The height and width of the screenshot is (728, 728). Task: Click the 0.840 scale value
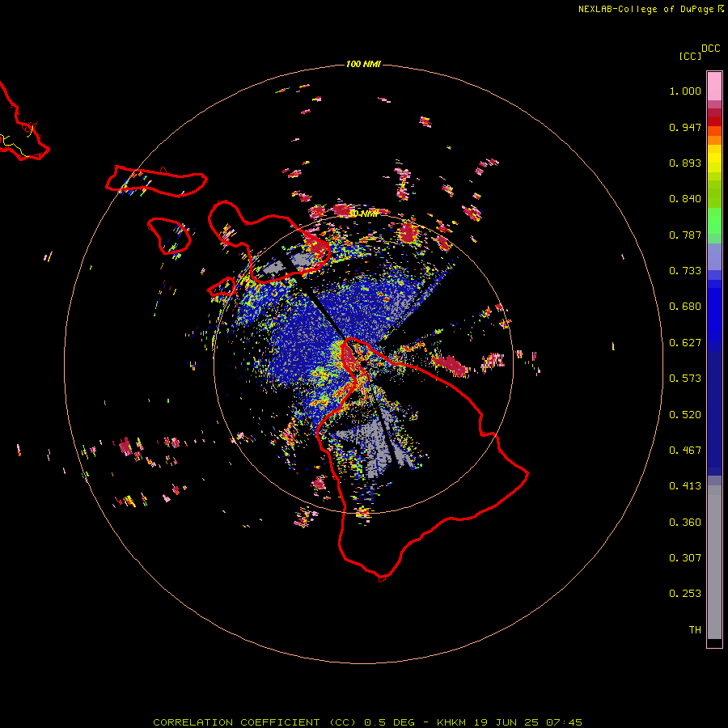click(x=685, y=199)
